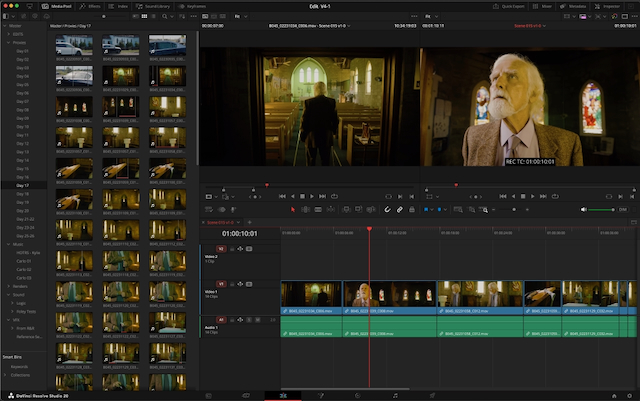Open the Keyframes panel
The image size is (640, 401).
coord(192,6)
